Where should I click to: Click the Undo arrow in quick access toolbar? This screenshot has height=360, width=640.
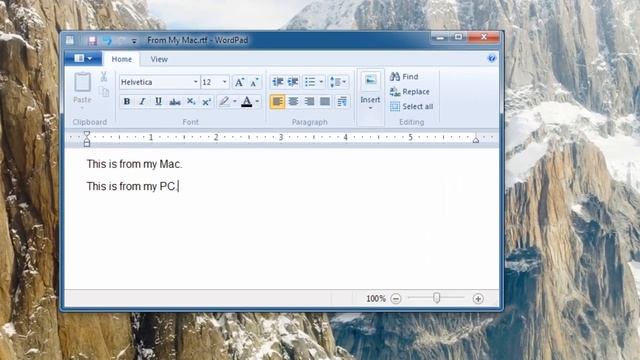[x=107, y=40]
